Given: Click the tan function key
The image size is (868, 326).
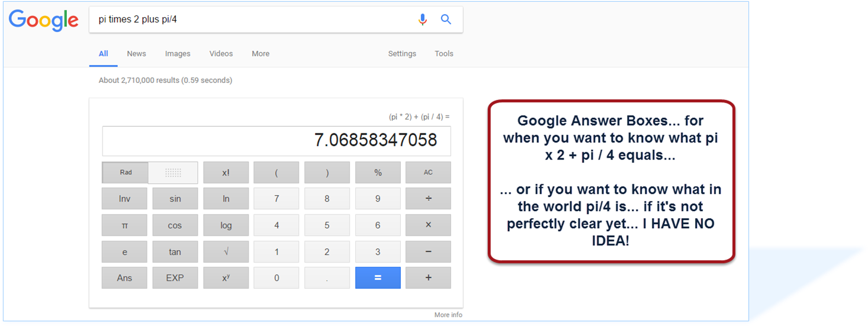Looking at the screenshot, I should tap(175, 251).
